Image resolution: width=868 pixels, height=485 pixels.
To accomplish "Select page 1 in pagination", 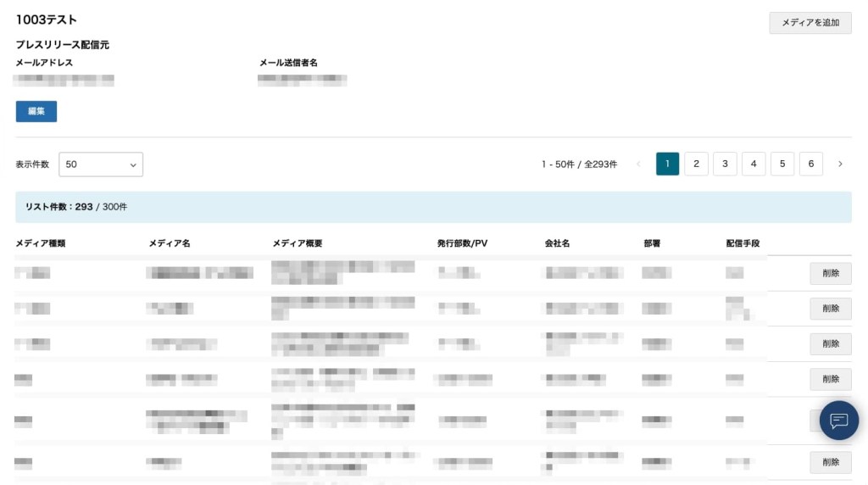I will click(x=667, y=164).
